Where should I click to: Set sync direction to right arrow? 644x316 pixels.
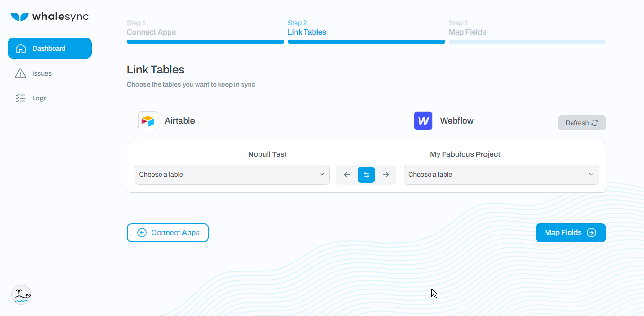tap(386, 175)
